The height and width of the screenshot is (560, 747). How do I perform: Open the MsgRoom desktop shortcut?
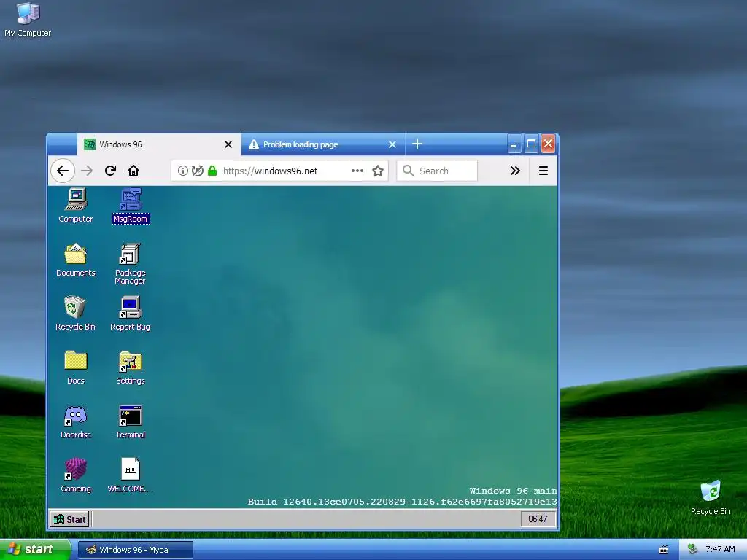click(x=131, y=205)
